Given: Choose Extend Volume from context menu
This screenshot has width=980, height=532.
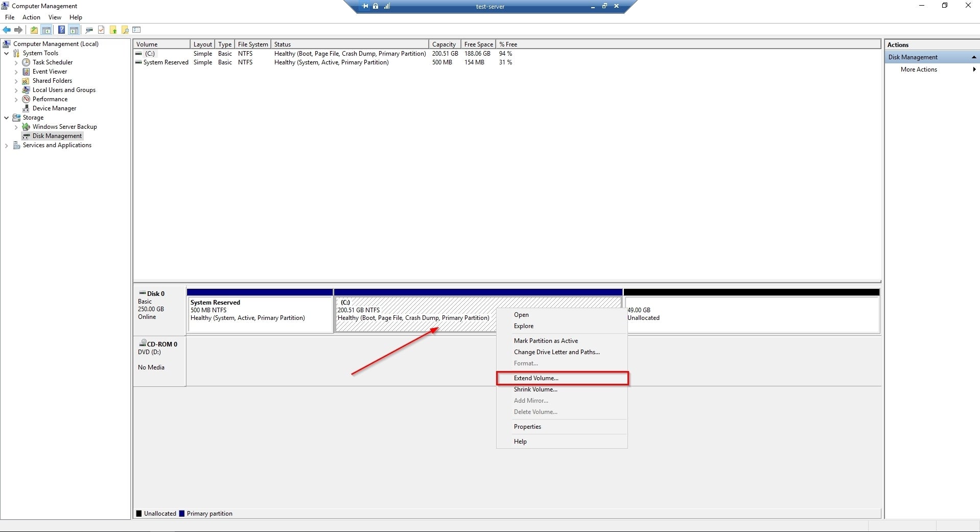Looking at the screenshot, I should point(536,378).
